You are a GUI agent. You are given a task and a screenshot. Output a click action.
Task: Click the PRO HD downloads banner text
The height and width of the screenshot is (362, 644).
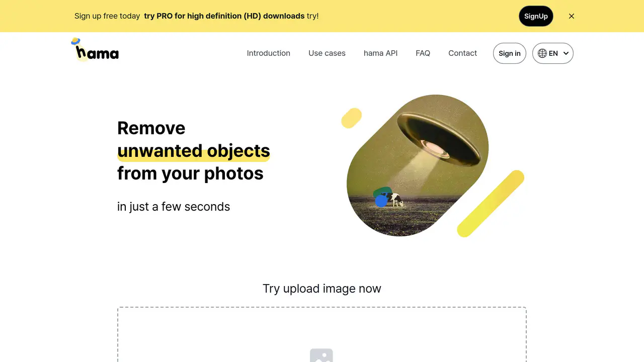coord(224,16)
